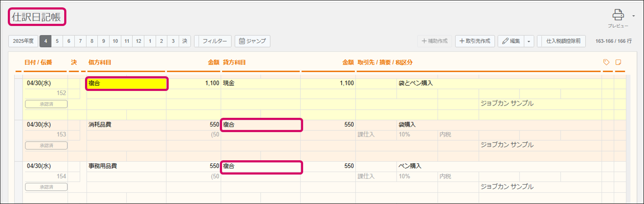Click the 補助作成 plus button
The width and height of the screenshot is (644, 204).
click(435, 41)
